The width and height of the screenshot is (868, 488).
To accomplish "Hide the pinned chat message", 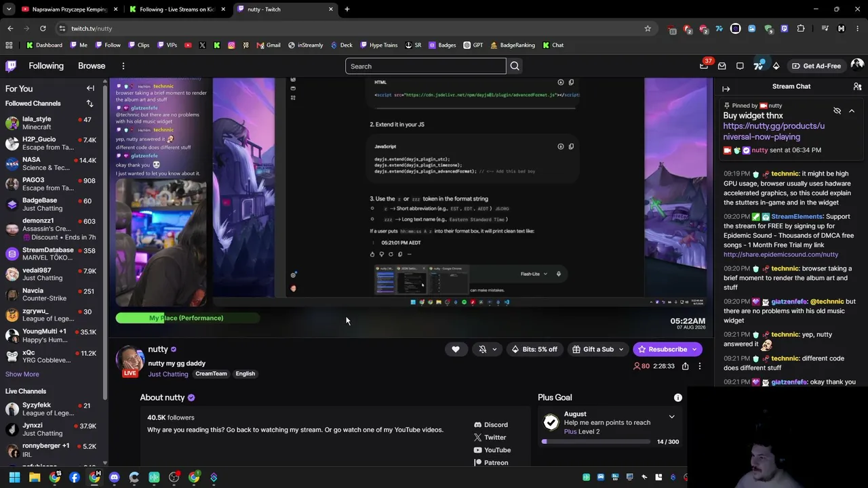I will (x=837, y=110).
